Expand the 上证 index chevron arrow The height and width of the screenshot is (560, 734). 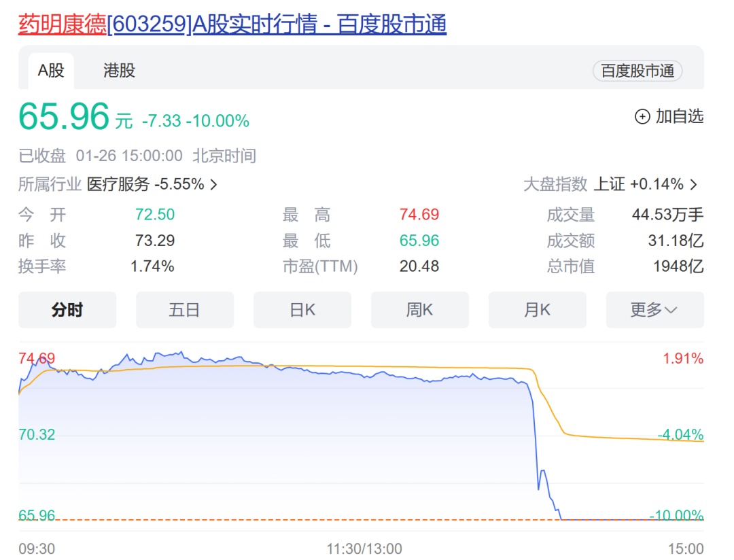tap(694, 184)
